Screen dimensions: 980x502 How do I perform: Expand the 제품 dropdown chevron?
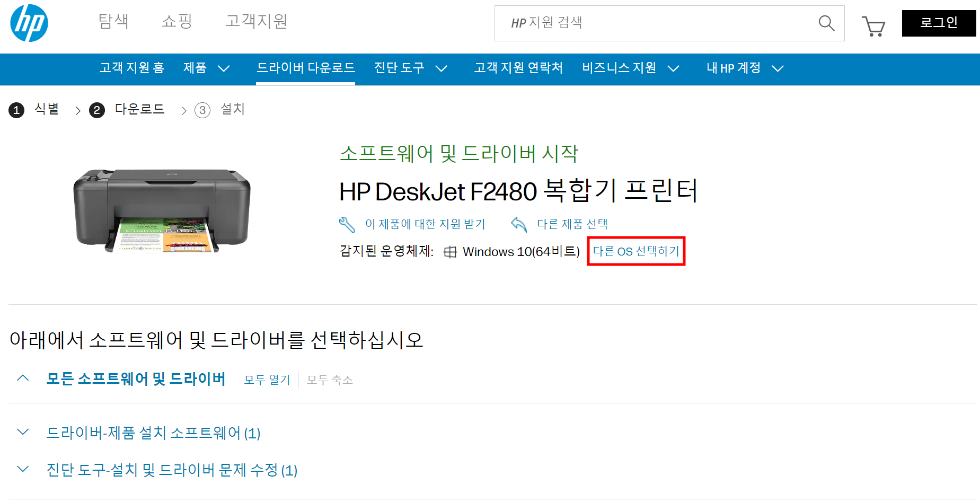pos(224,68)
